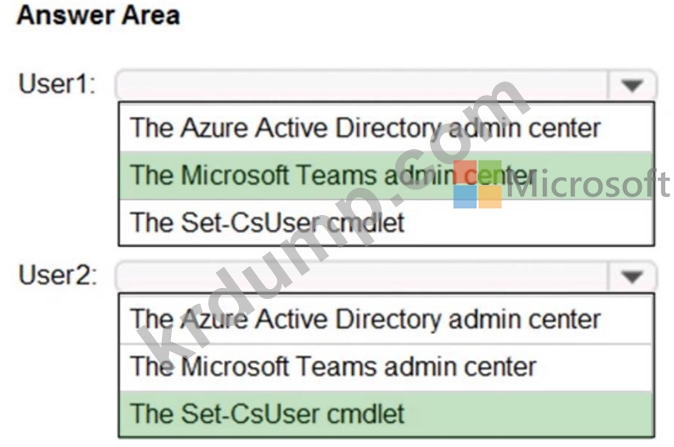Viewport: 674px width, 447px height.
Task: Click the User2 label
Action: pos(57,276)
